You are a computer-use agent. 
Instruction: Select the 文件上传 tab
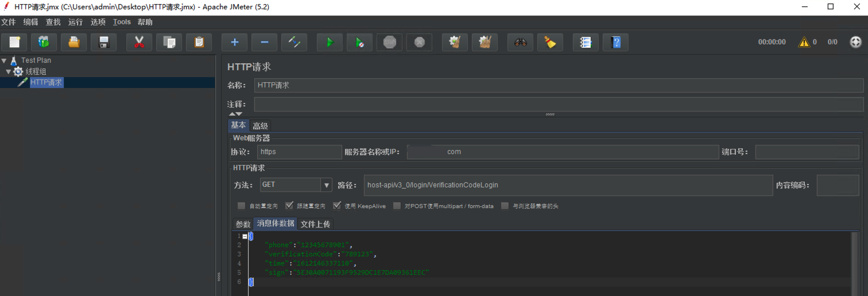pyautogui.click(x=315, y=224)
